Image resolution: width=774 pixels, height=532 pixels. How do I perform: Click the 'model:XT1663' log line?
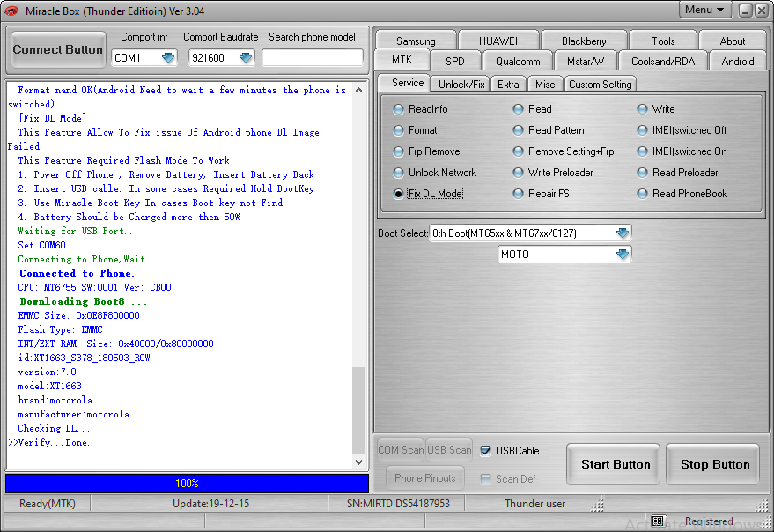pyautogui.click(x=50, y=386)
